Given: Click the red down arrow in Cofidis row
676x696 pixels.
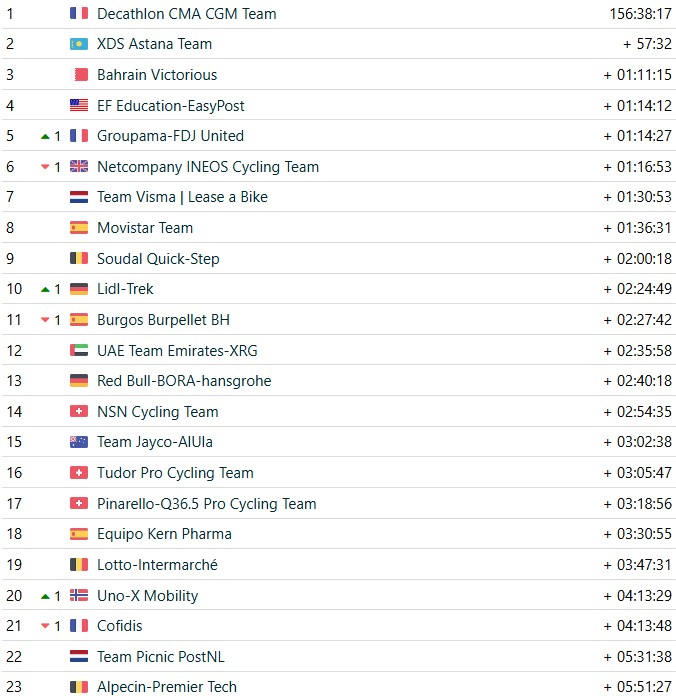Looking at the screenshot, I should pyautogui.click(x=45, y=626).
